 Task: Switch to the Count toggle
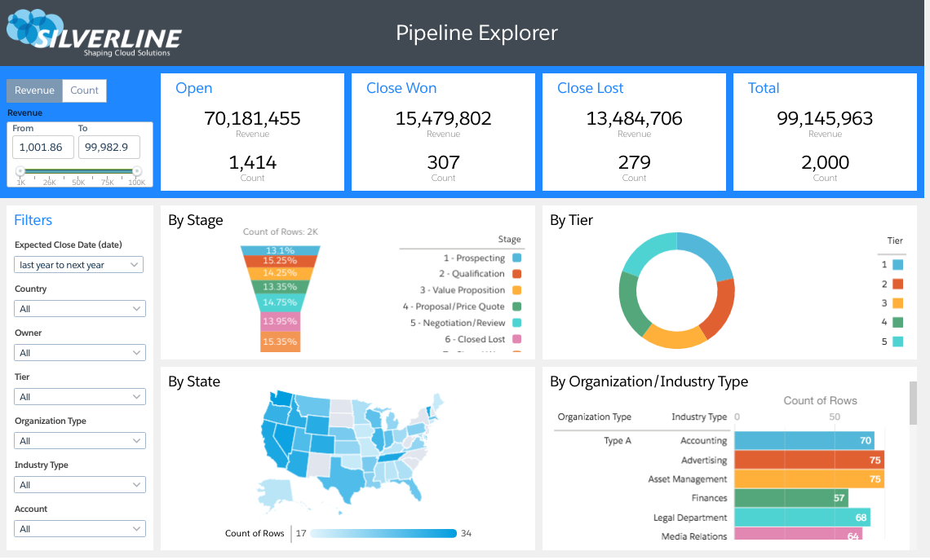(x=84, y=90)
